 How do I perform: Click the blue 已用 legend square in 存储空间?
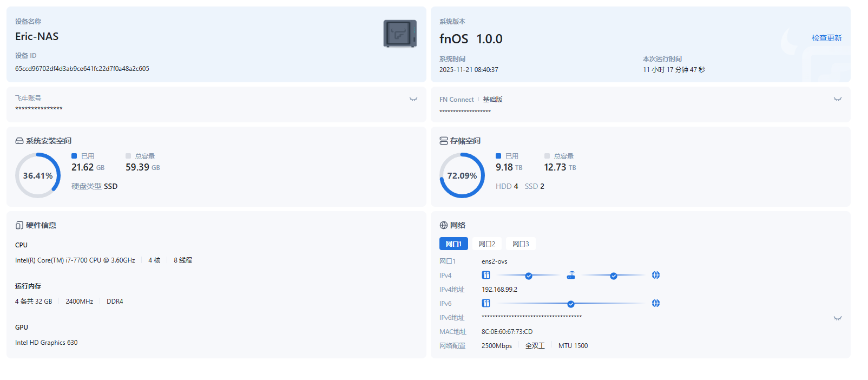pyautogui.click(x=498, y=156)
